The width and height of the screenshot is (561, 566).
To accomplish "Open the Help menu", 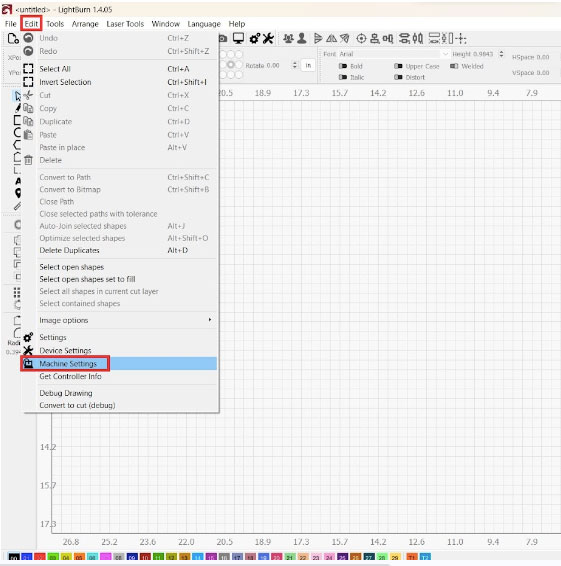I will coord(237,24).
